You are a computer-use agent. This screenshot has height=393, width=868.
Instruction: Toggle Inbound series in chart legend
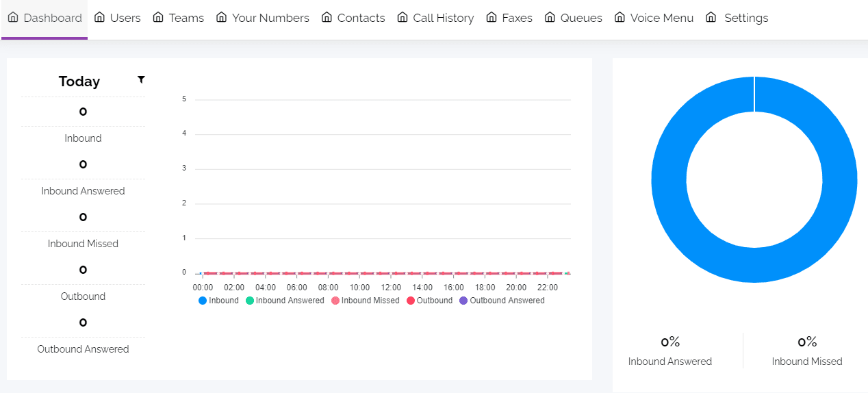point(218,301)
